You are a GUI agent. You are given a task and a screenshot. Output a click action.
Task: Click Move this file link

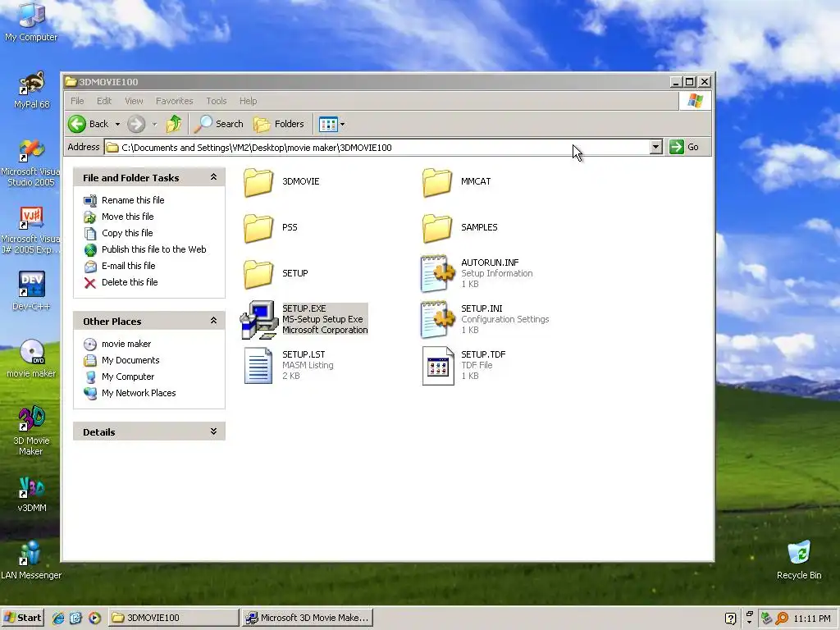[x=127, y=217]
